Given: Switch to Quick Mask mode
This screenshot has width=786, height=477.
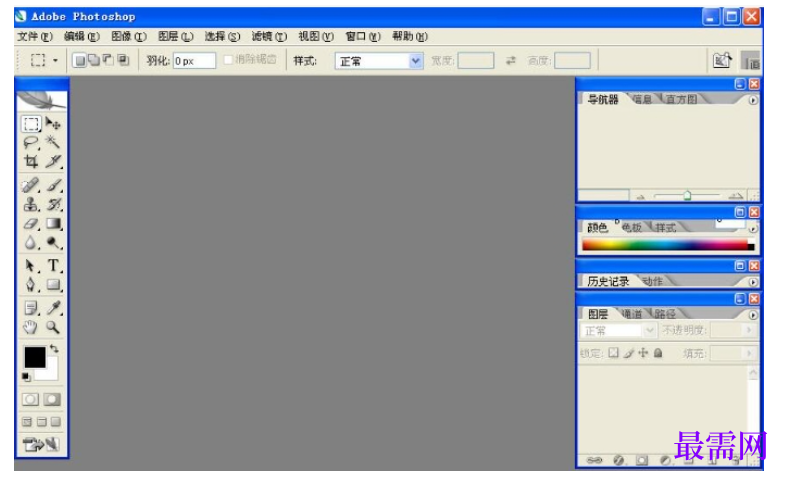Looking at the screenshot, I should 52,399.
